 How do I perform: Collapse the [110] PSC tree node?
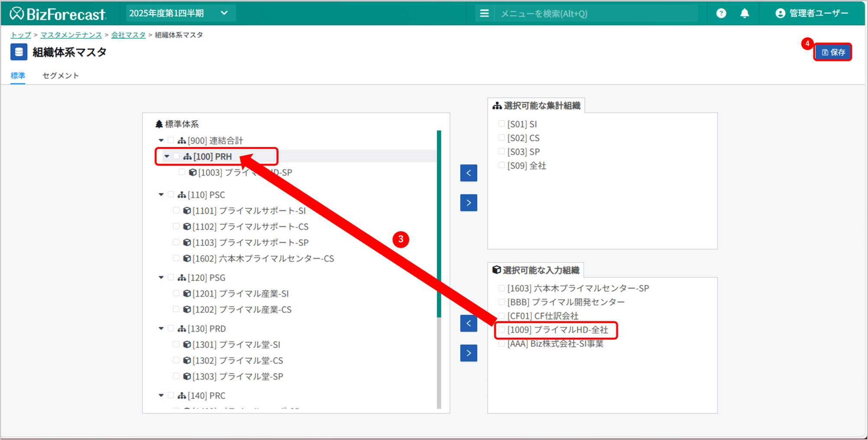(161, 195)
